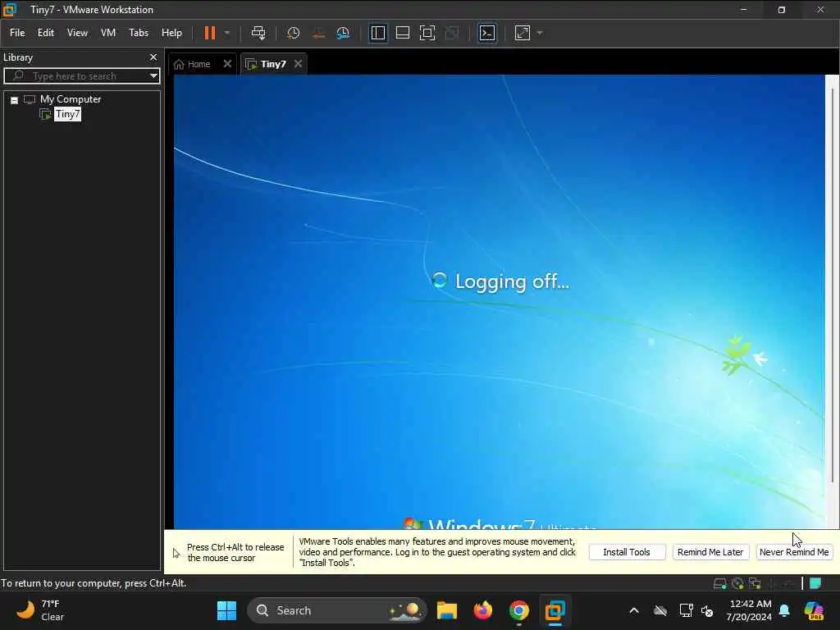Open the View menu
Image resolution: width=840 pixels, height=630 pixels.
[77, 33]
